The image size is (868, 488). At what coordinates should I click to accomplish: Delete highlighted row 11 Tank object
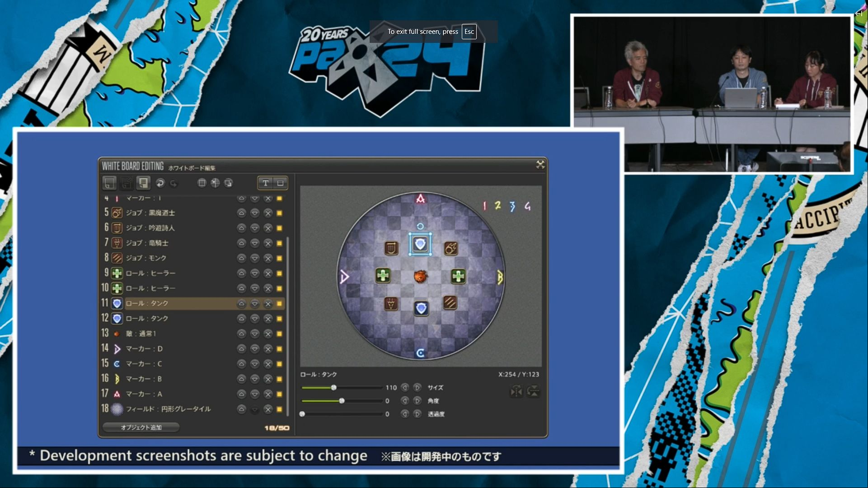[x=268, y=303]
